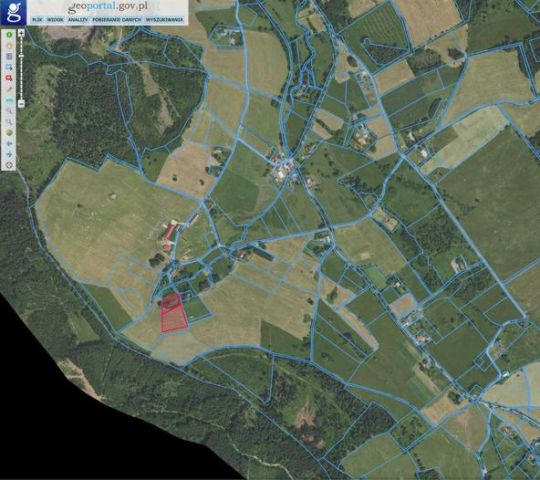The height and width of the screenshot is (480, 540).
Task: Click the zoom in plus button
Action: point(21,33)
